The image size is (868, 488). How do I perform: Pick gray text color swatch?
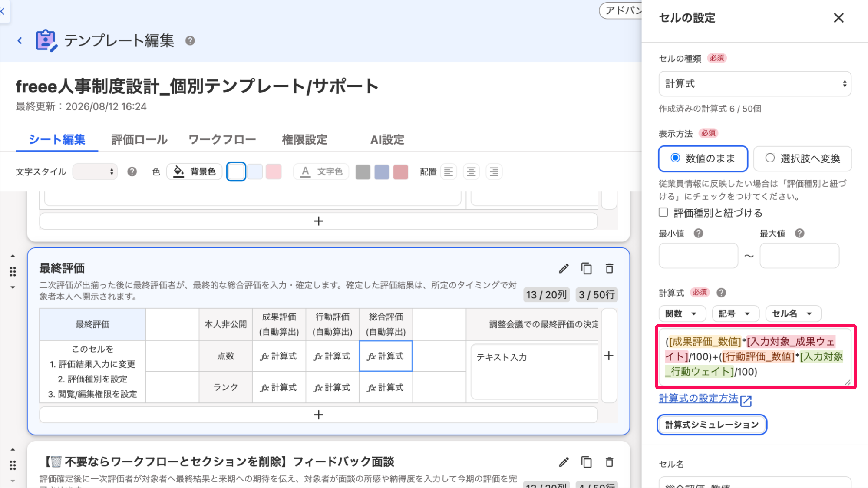click(363, 172)
